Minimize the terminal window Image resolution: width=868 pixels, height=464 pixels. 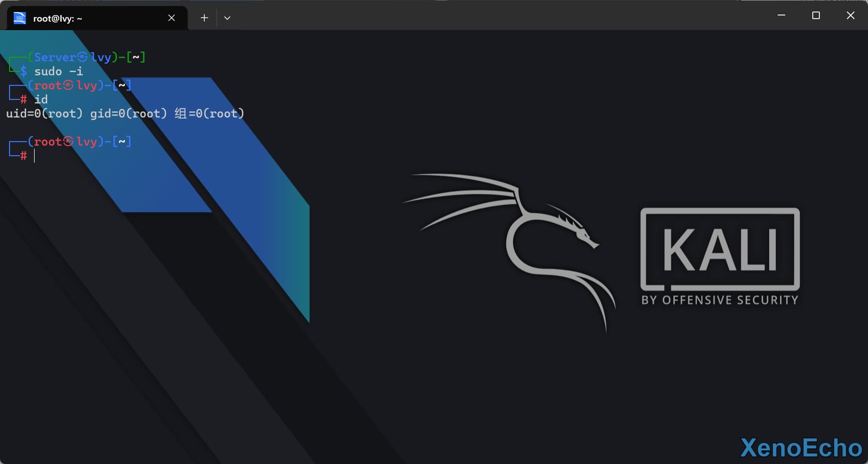(781, 16)
